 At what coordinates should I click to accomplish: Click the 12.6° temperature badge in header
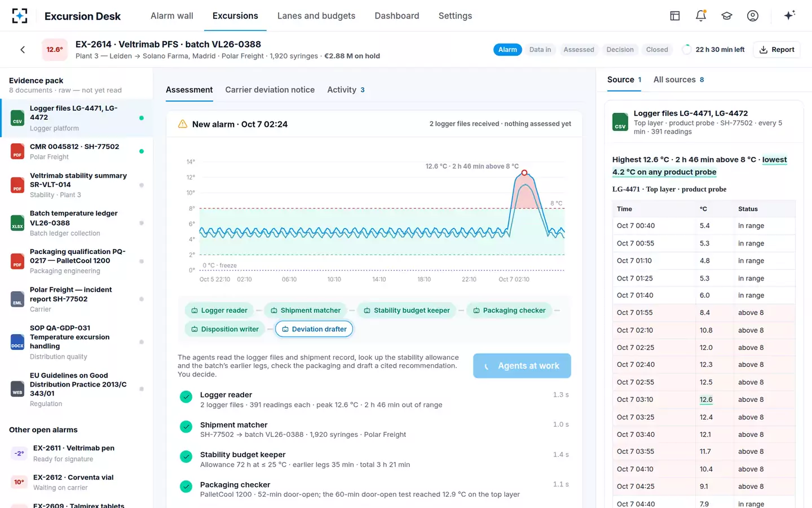click(x=55, y=50)
